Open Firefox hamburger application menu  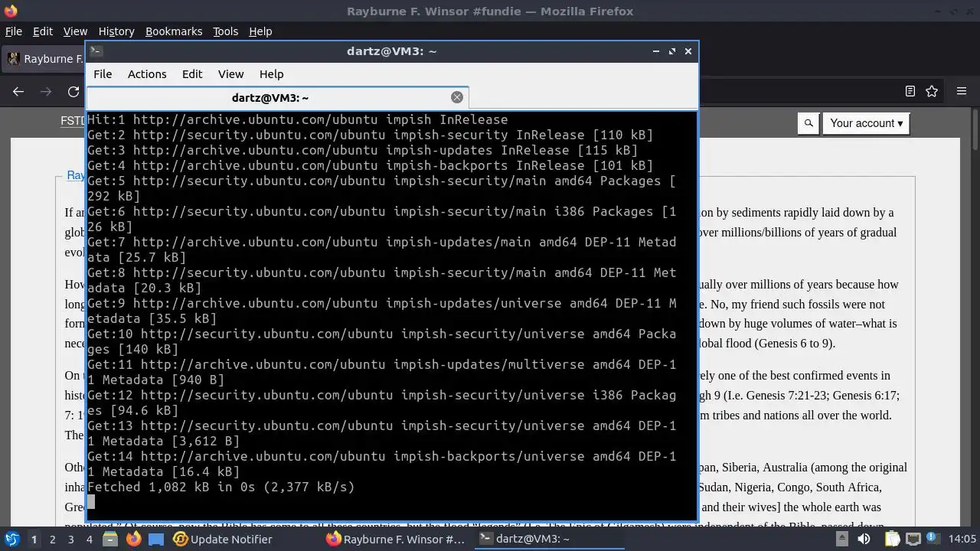point(962,91)
